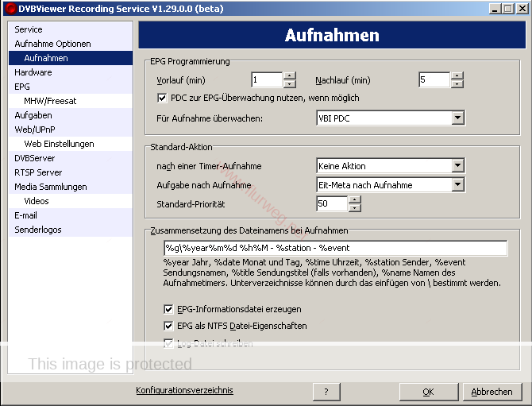This screenshot has width=532, height=406.
Task: Increase Standard-Priorität with up arrow
Action: (x=355, y=199)
